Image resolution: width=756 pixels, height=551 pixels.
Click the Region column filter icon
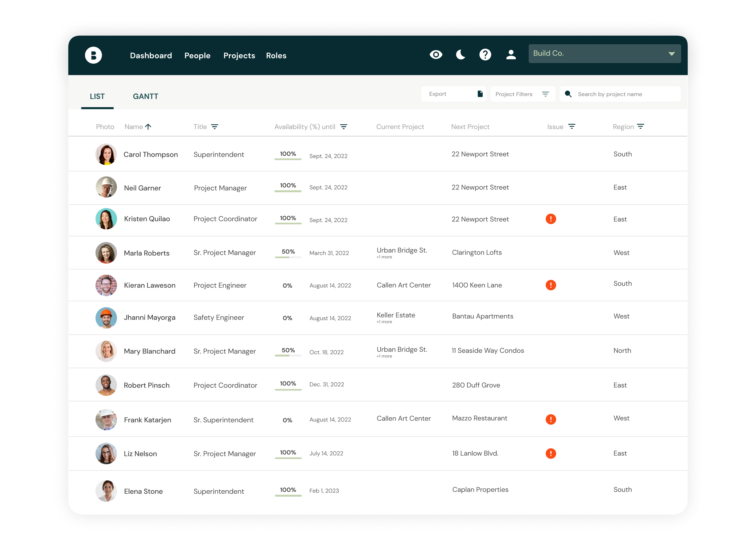[640, 126]
